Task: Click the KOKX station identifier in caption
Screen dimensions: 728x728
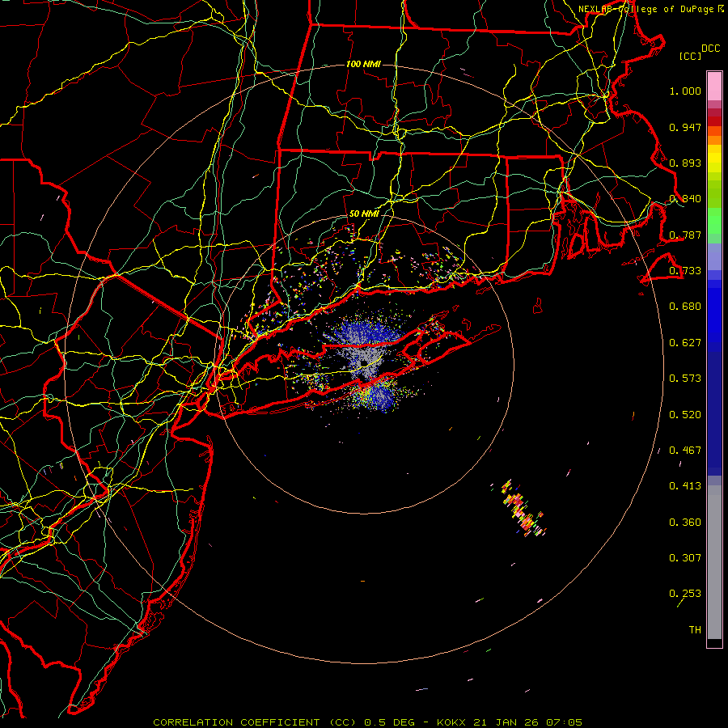Action: [x=451, y=722]
